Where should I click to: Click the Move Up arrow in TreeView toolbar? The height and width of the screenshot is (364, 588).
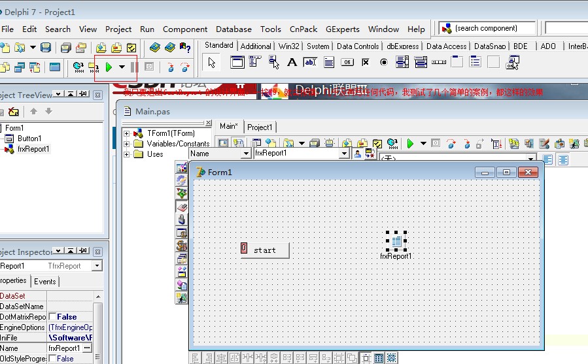point(33,111)
